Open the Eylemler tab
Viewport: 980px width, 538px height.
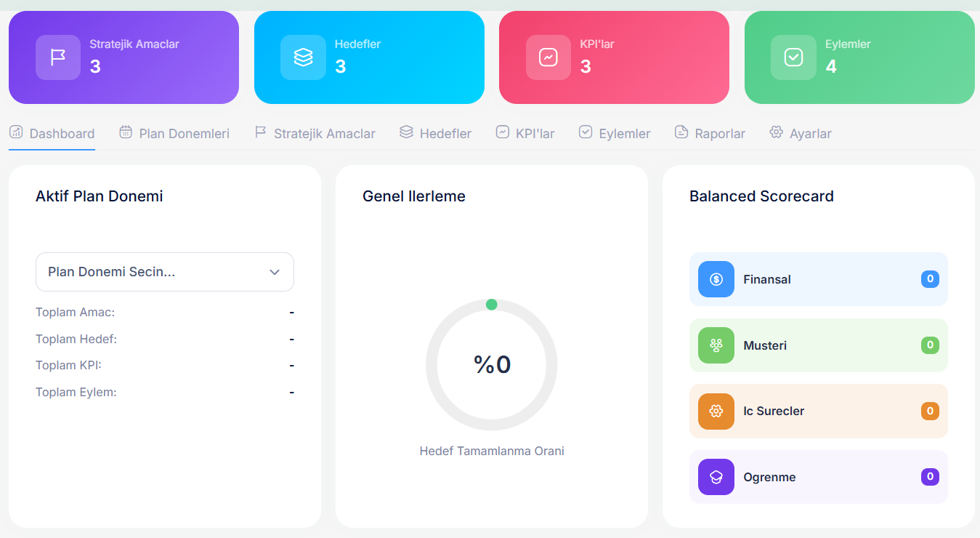click(615, 134)
